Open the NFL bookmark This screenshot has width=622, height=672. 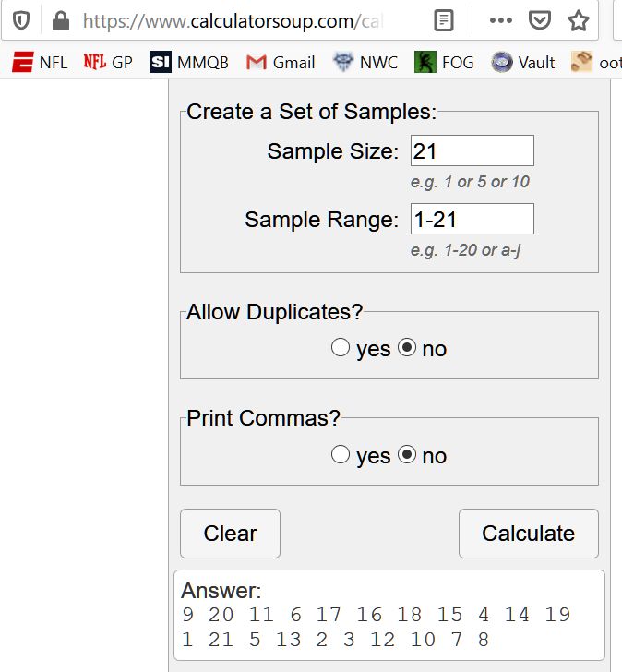(40, 63)
